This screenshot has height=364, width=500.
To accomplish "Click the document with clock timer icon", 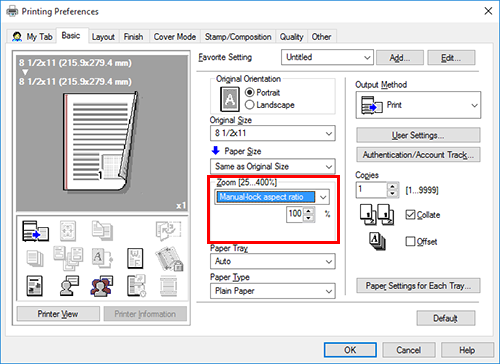I will tap(136, 286).
